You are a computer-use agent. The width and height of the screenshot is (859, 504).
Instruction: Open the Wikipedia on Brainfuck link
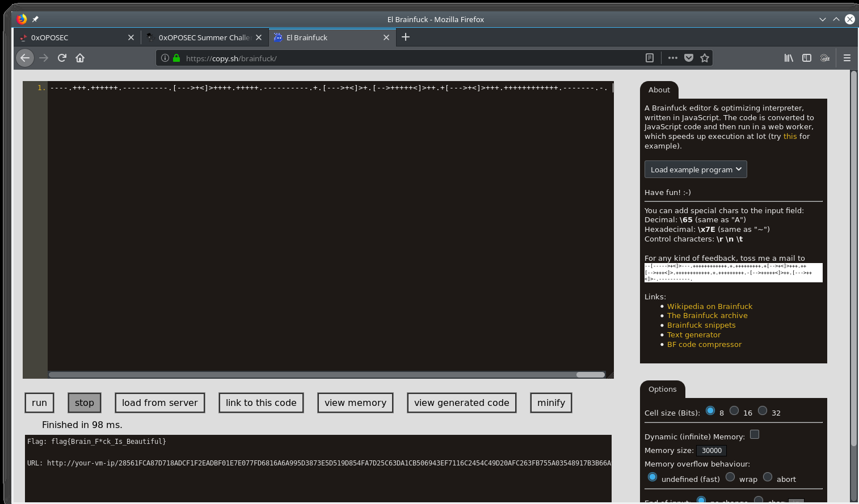coord(710,306)
